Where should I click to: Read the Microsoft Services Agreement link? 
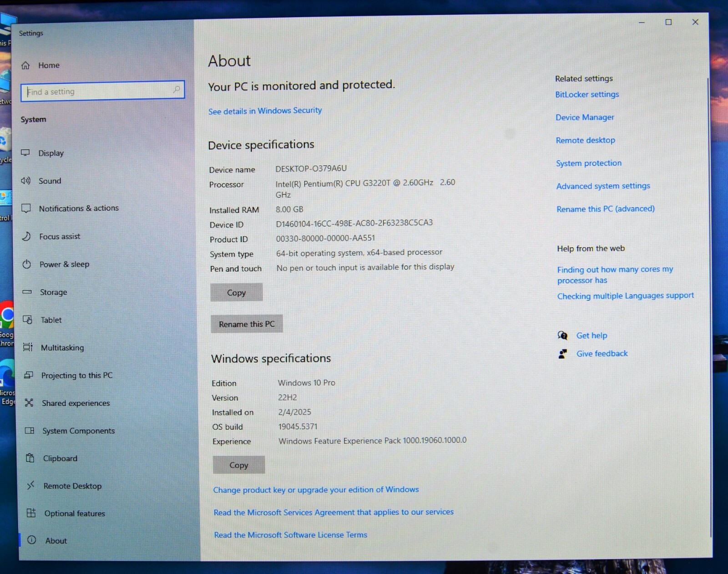(334, 512)
